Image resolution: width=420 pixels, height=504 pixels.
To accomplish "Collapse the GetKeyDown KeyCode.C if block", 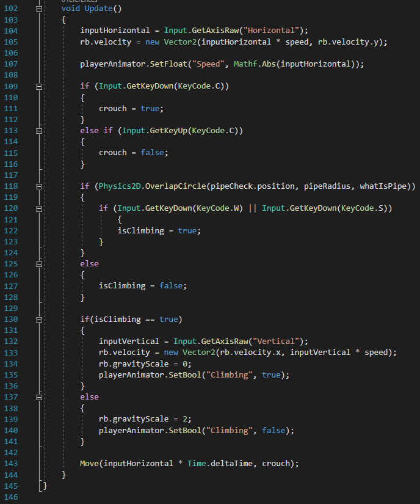I will 40,87.
